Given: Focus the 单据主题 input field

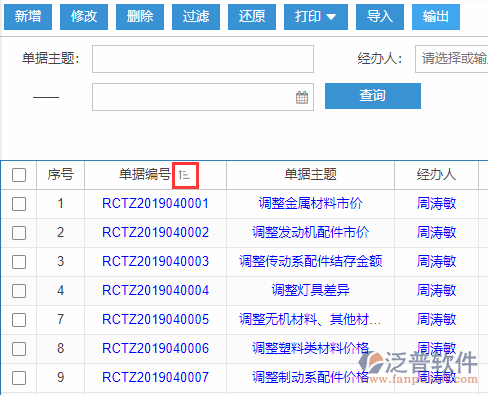Looking at the screenshot, I should [x=203, y=59].
